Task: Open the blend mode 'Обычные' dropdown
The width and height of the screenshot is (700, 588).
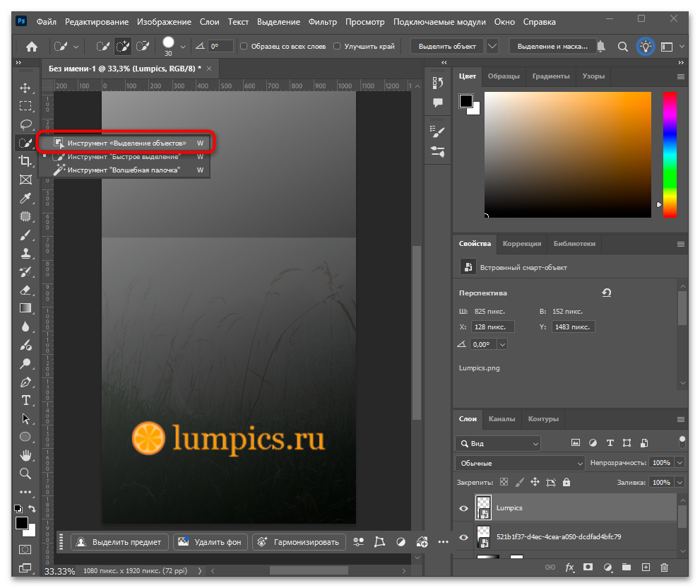Action: pos(520,464)
